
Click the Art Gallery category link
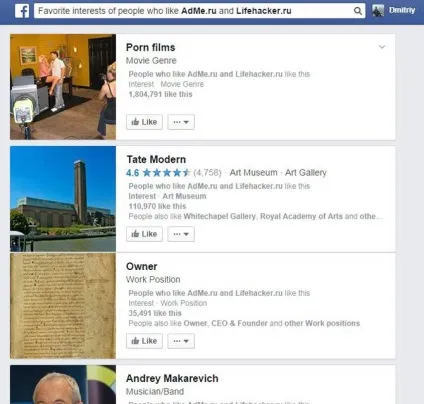point(306,173)
